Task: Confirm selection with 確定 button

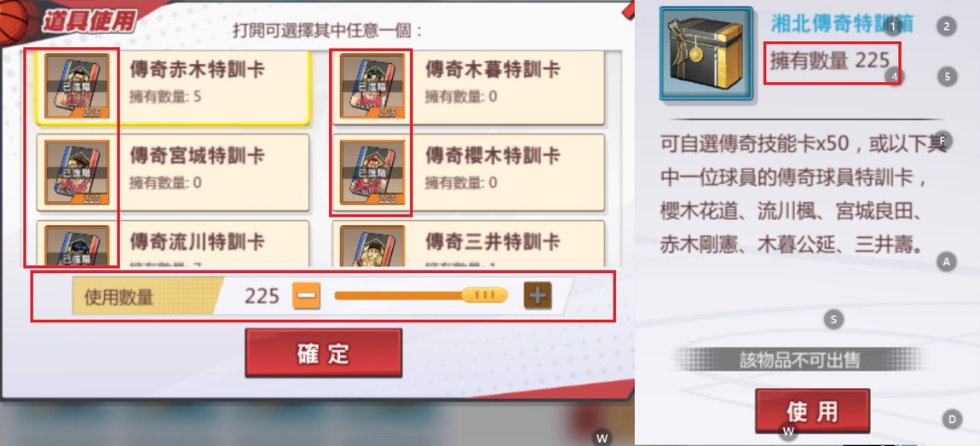Action: coord(323,353)
